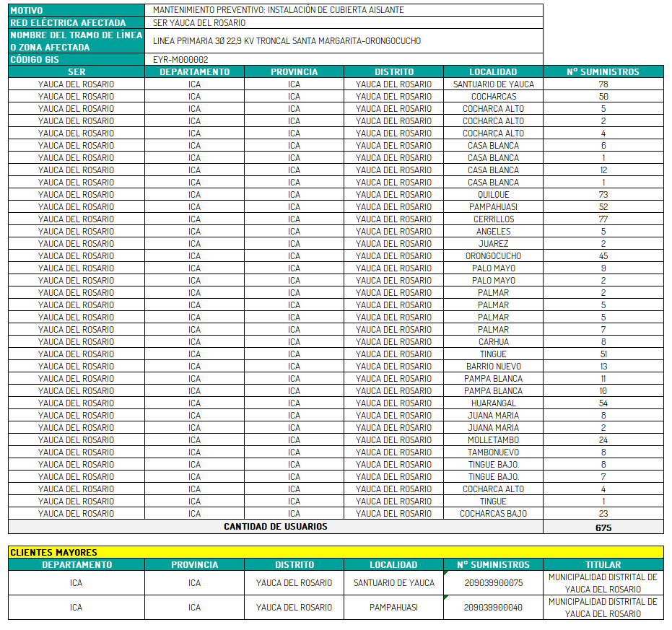Select supply number 209039900075
Screen dimensions: 672x630
(x=493, y=583)
